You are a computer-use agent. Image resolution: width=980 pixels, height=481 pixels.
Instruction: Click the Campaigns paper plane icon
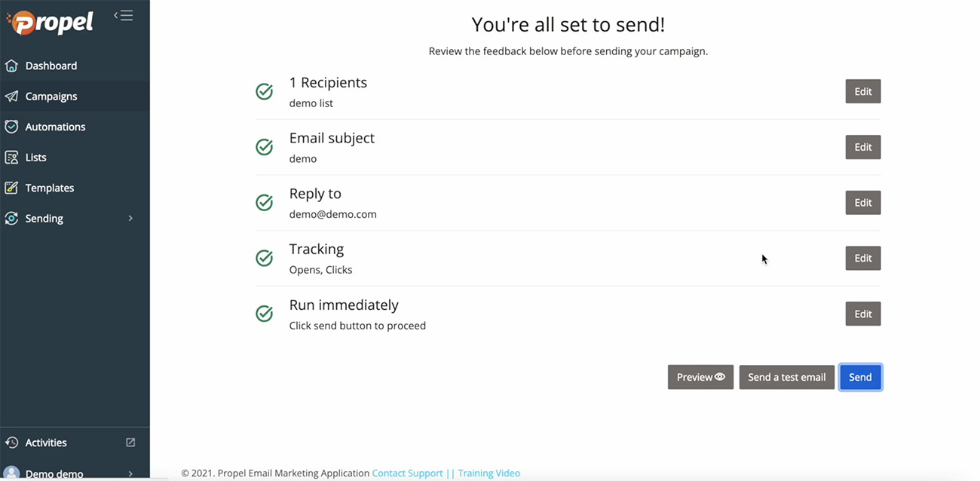click(11, 97)
